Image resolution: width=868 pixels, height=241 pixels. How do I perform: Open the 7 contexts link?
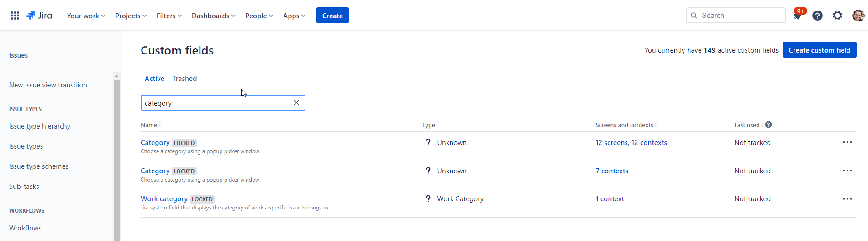[x=612, y=171]
